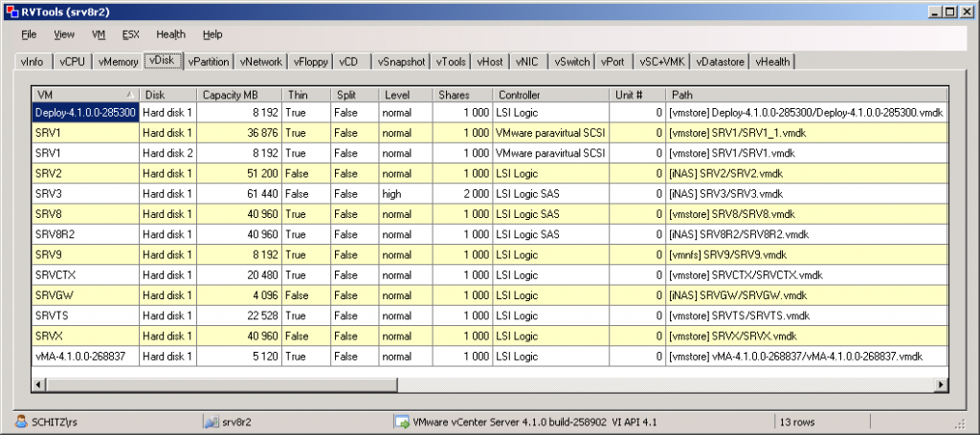Click the 61 440 capacity cell

click(239, 194)
